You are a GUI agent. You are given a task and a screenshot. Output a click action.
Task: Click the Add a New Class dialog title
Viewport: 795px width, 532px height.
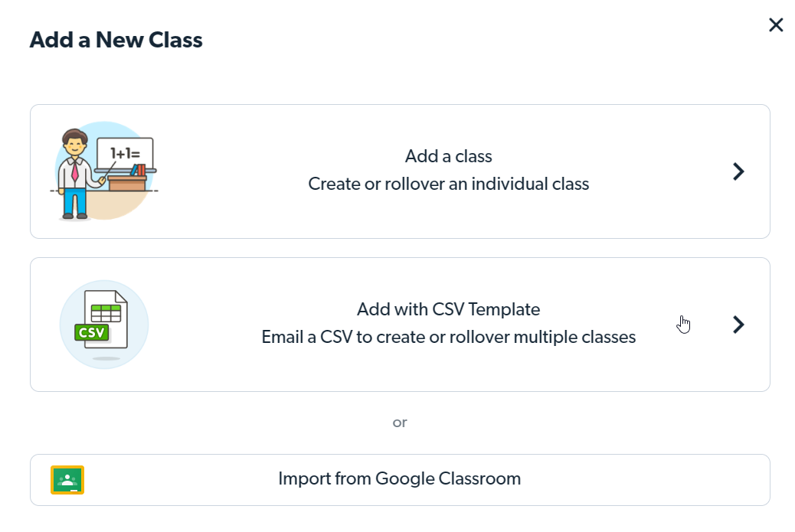tap(116, 39)
